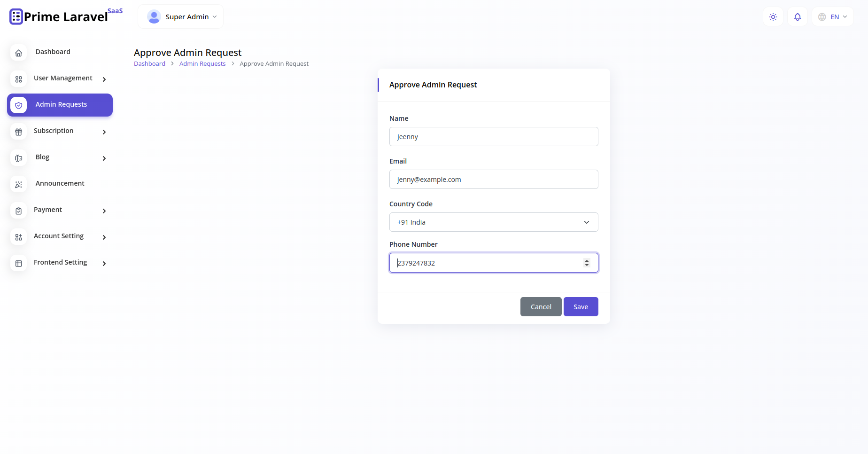Expand the EN language selector
Viewport: 868px width, 454px height.
(832, 16)
